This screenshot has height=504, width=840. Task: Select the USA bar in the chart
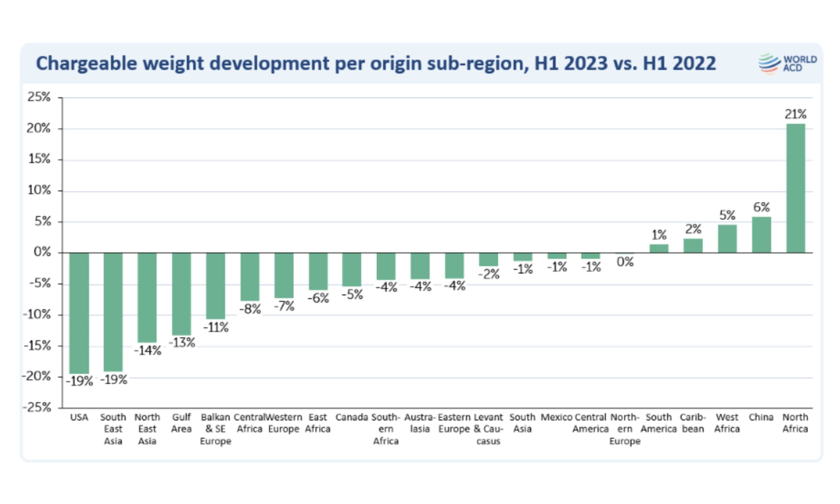pos(79,313)
